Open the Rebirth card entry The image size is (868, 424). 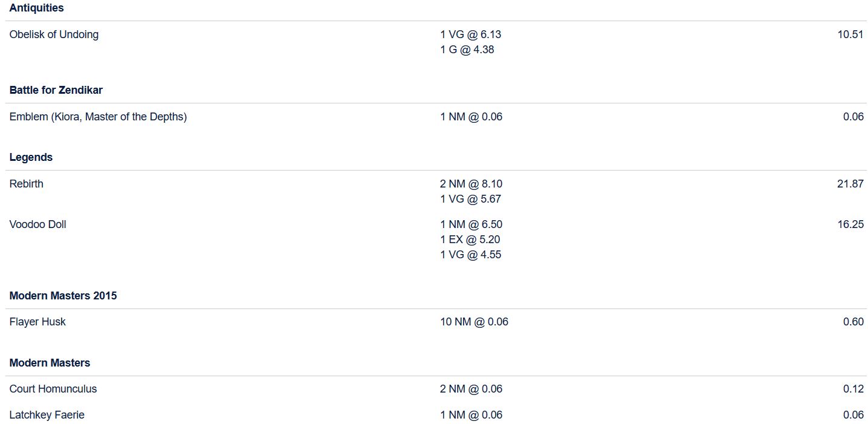pyautogui.click(x=27, y=184)
